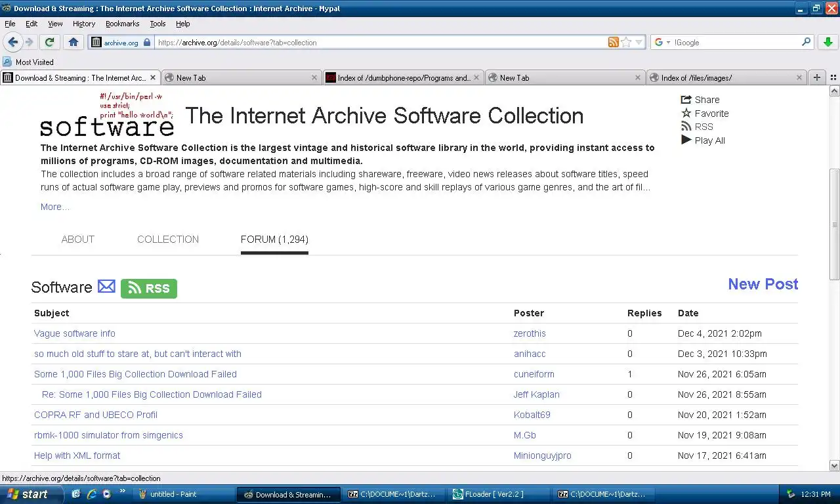Click the search magnifier icon
The width and height of the screenshot is (840, 504).
coord(807,42)
